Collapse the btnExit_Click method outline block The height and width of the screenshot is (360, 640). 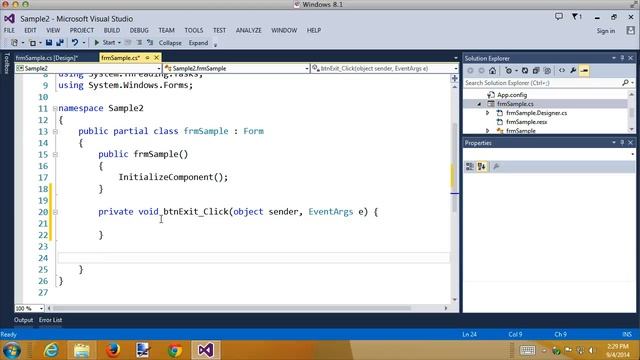pos(55,212)
